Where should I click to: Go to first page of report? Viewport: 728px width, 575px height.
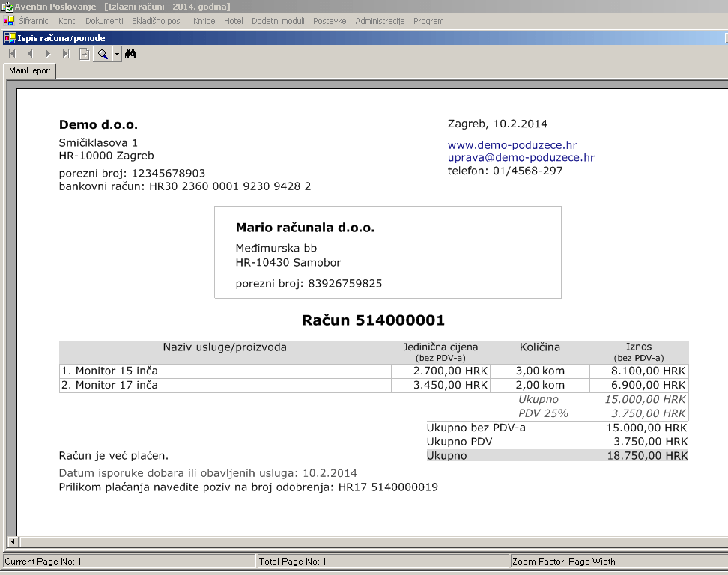(x=11, y=54)
